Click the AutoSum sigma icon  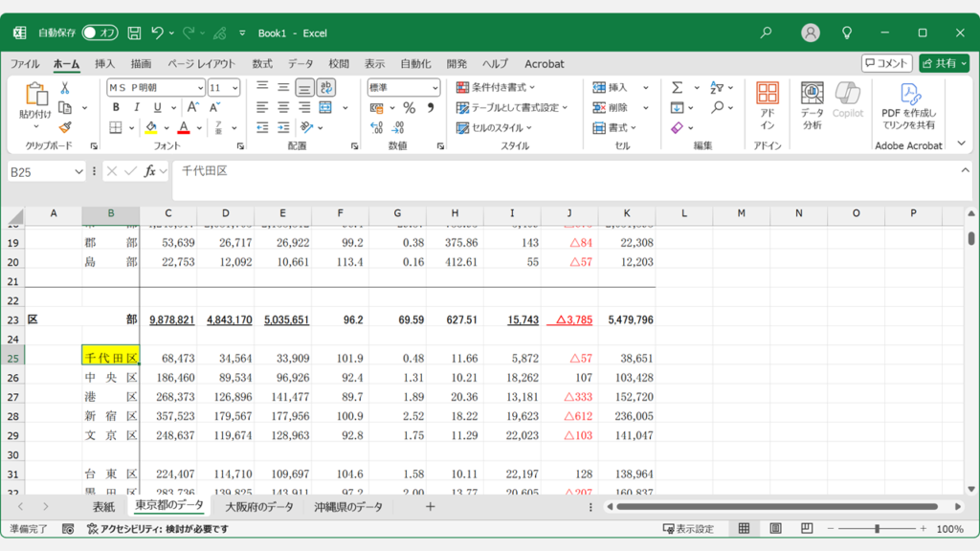677,88
